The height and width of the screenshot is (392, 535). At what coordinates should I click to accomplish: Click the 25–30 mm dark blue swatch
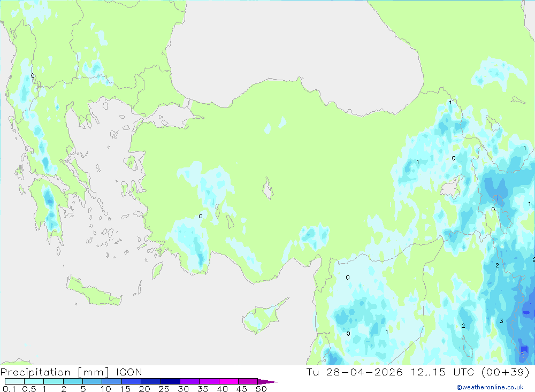click(x=170, y=381)
